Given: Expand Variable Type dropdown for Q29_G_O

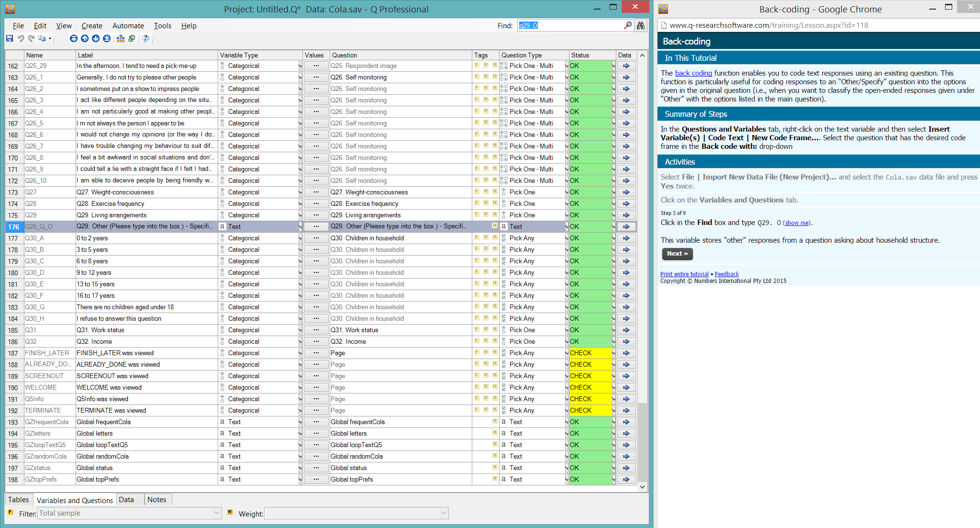Looking at the screenshot, I should [300, 226].
